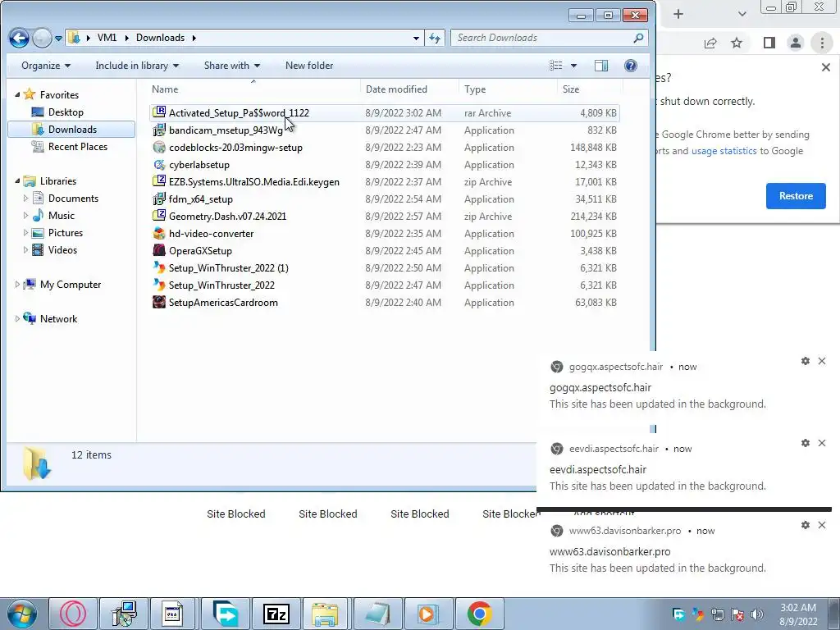Select Downloads in the navigation pane
840x630 pixels.
[x=72, y=129]
